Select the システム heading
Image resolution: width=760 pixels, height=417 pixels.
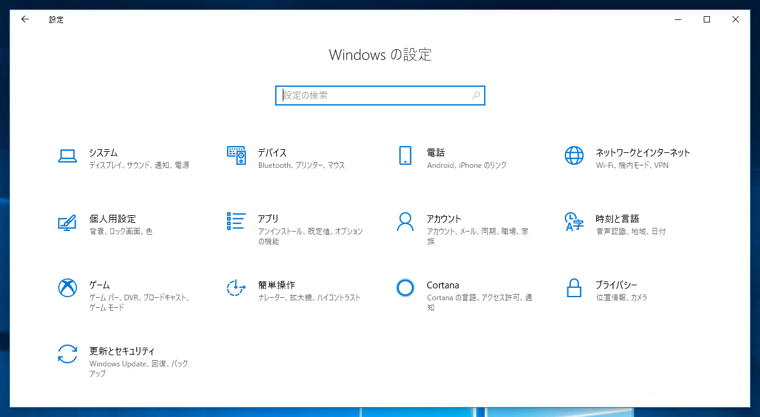[103, 153]
